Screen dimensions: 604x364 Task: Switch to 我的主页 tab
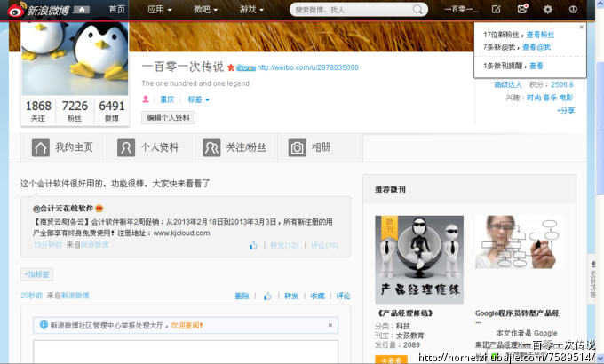(64, 147)
